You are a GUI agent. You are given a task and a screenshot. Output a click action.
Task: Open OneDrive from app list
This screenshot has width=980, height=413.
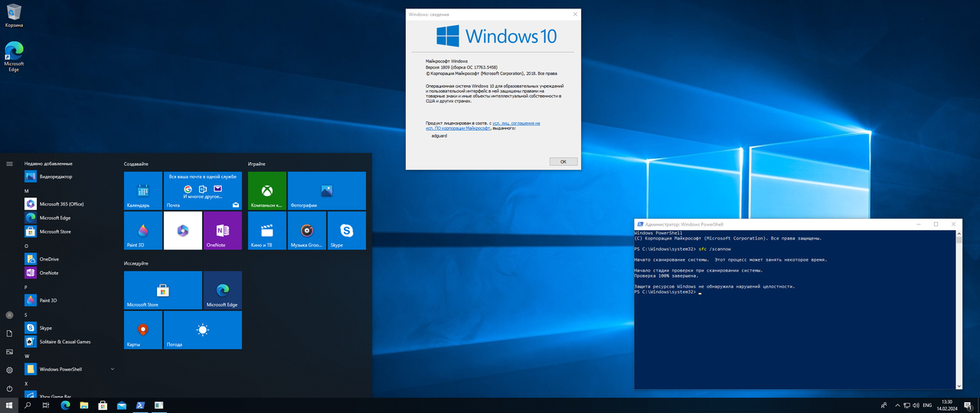(69, 259)
